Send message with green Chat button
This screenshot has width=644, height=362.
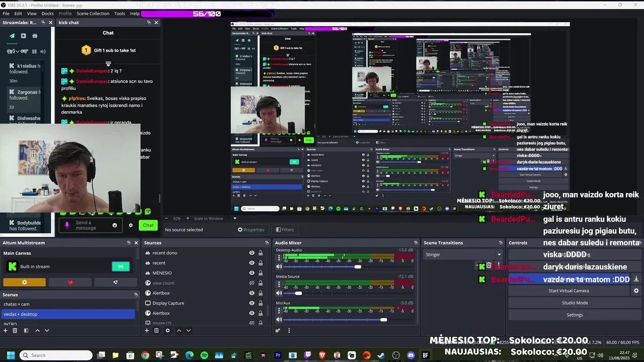[x=148, y=225]
